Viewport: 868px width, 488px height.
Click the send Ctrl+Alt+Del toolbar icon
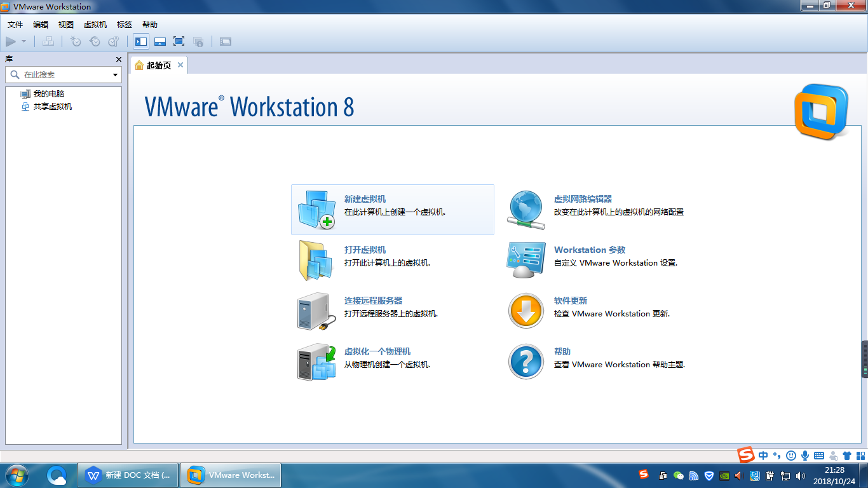pyautogui.click(x=48, y=41)
